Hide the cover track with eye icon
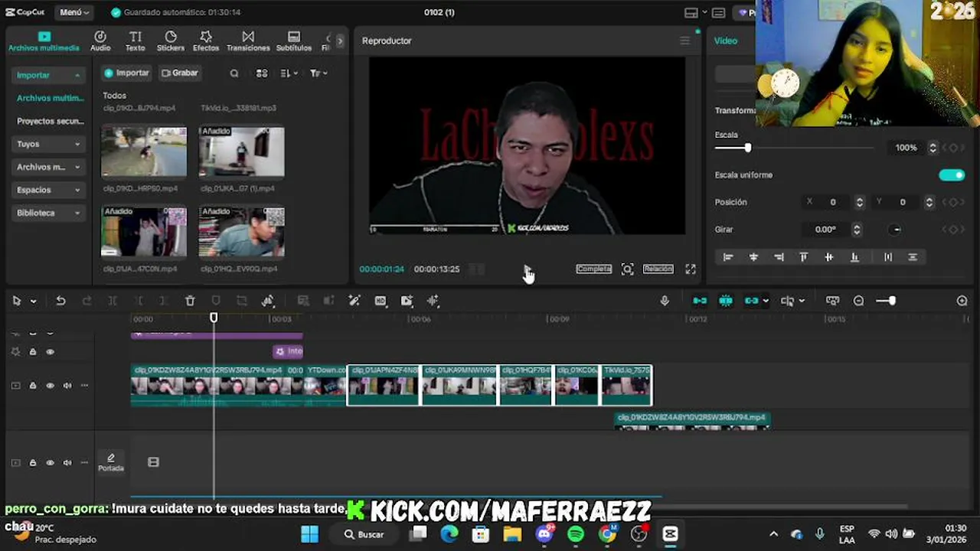980x551 pixels. click(50, 463)
